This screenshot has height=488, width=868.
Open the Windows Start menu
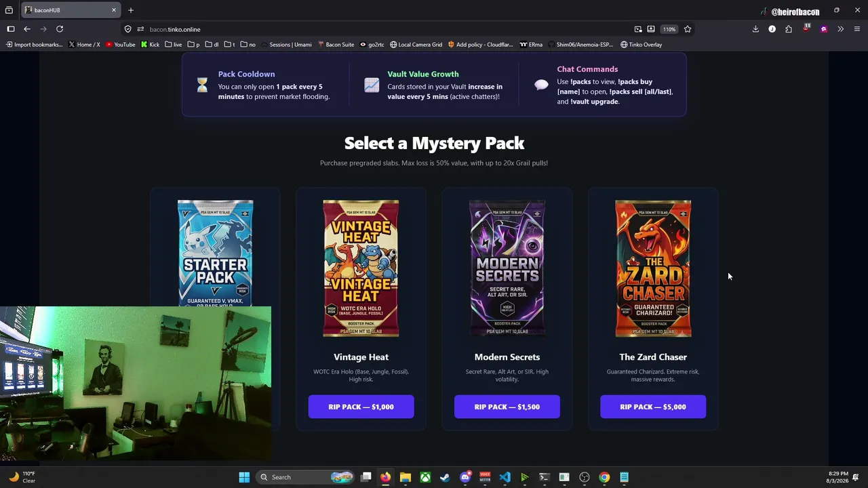click(244, 477)
